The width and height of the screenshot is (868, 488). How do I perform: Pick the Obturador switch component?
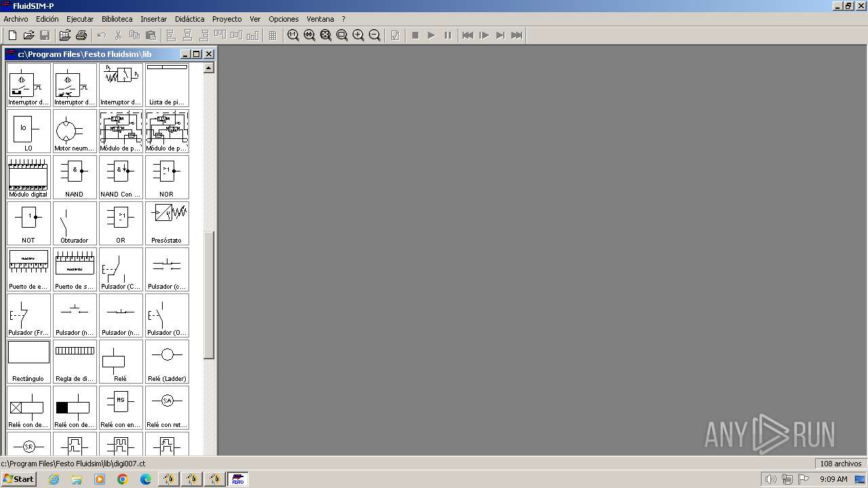point(75,224)
